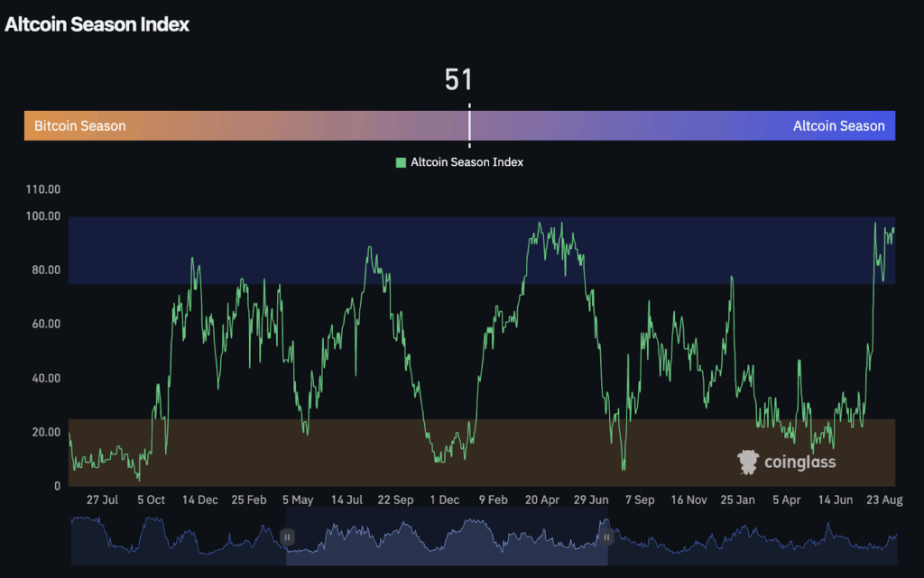Image resolution: width=924 pixels, height=578 pixels.
Task: Click the green Altcoin Season Index legend square
Action: click(x=401, y=162)
